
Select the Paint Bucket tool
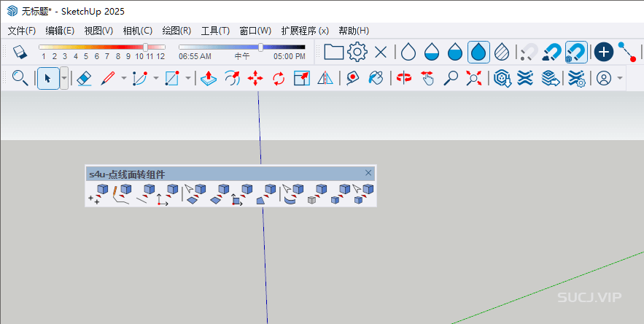(x=376, y=77)
